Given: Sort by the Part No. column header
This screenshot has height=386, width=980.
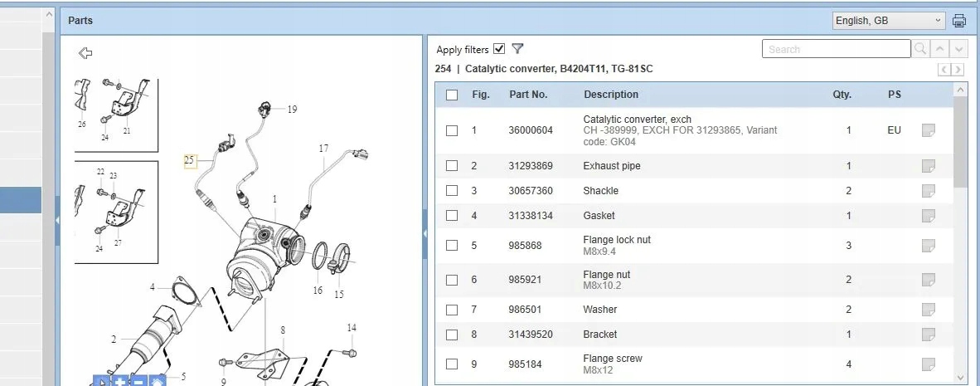Looking at the screenshot, I should tap(528, 95).
